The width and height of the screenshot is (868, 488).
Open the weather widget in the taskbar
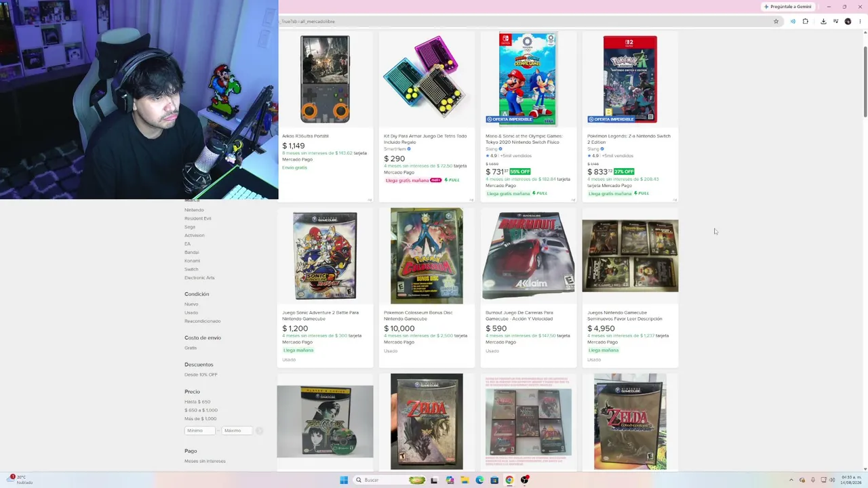tap(20, 480)
